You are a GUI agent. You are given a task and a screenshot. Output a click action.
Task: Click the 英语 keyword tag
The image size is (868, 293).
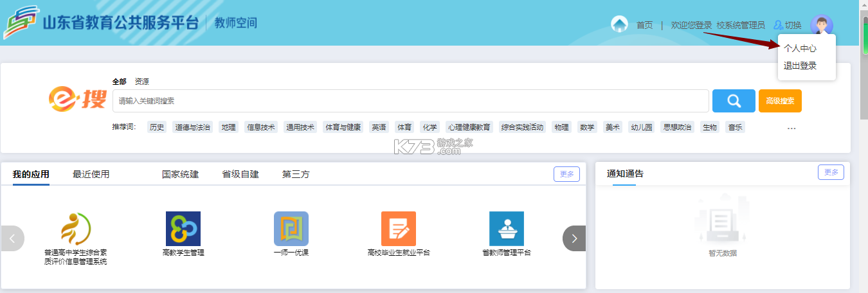pos(379,127)
